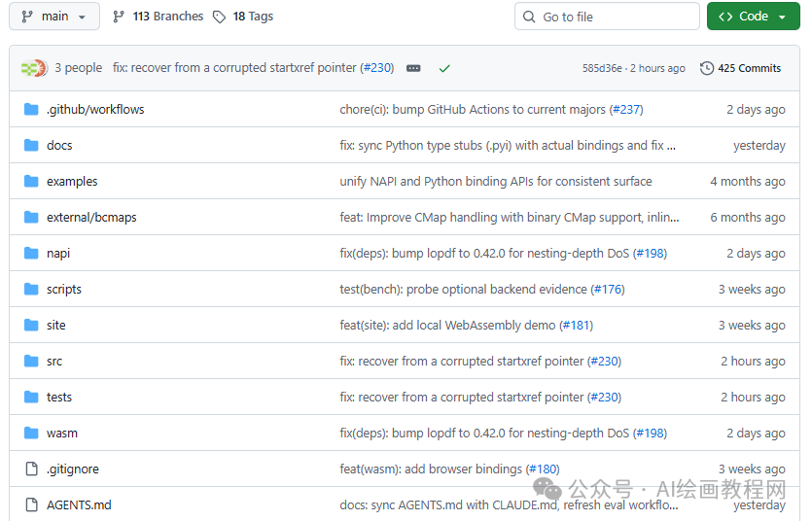Viewport: 812px width, 521px height.
Task: Click the folder icon beside site
Action: [x=31, y=325]
